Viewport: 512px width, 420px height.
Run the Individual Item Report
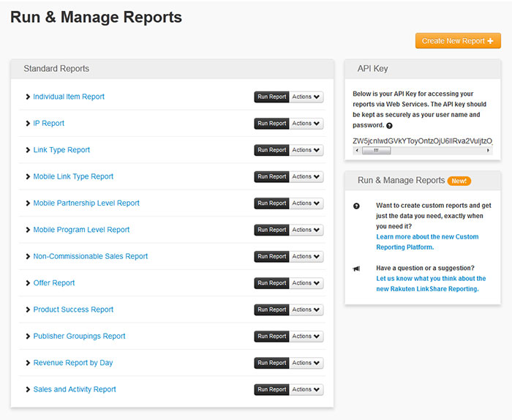coord(271,97)
